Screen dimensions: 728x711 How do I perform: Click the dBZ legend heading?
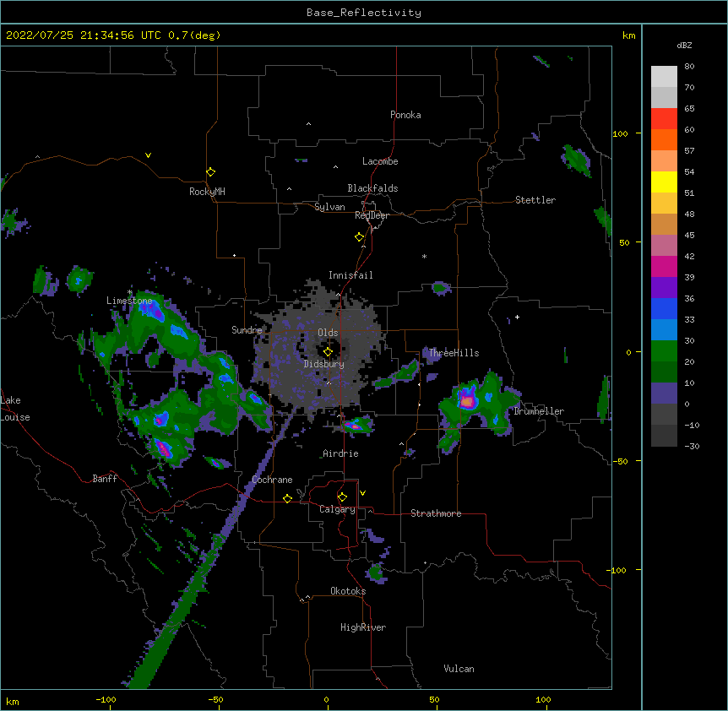point(684,45)
